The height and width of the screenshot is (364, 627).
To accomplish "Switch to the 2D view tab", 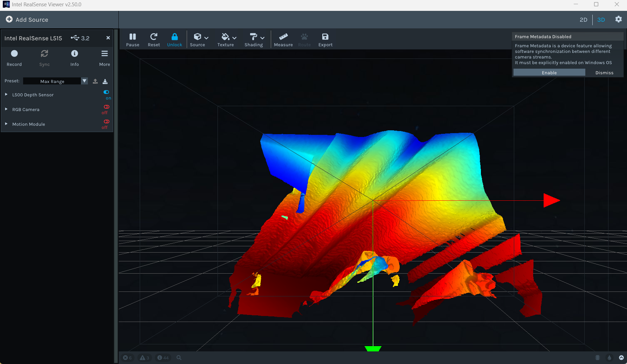I will coord(583,20).
